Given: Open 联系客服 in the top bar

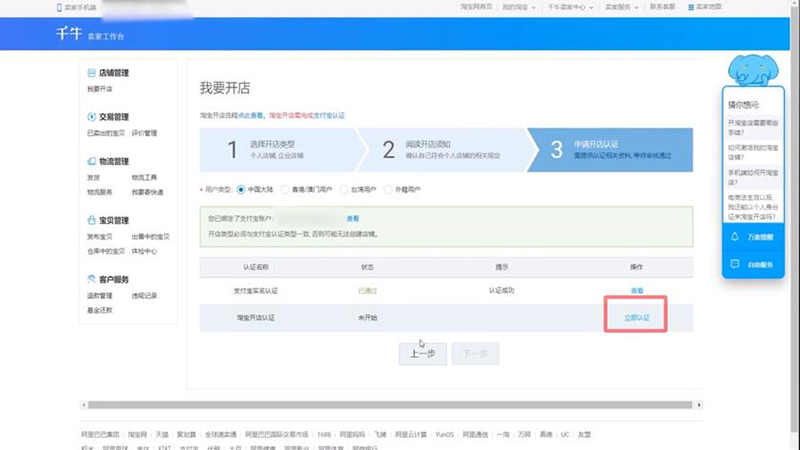Looking at the screenshot, I should 662,7.
